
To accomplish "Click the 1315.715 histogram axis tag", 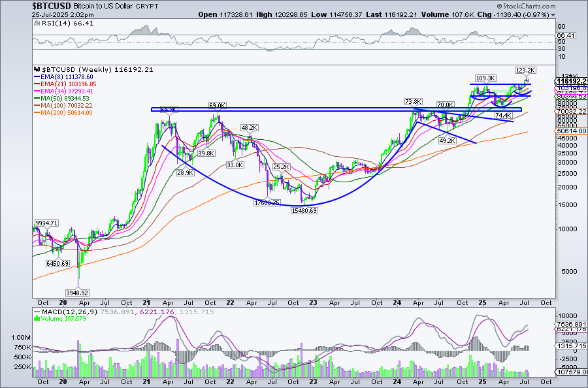I will coord(570,346).
